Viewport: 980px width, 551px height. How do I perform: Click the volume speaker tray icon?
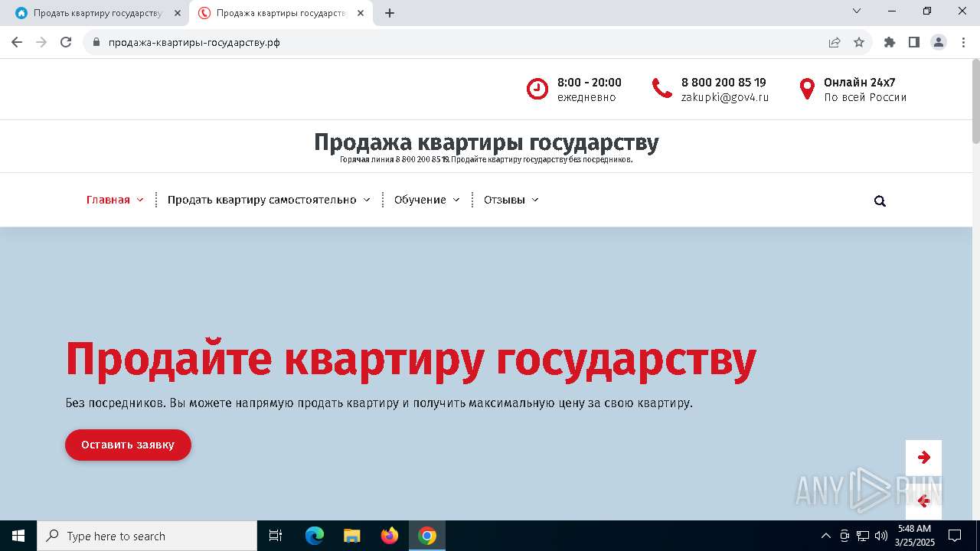tap(881, 536)
